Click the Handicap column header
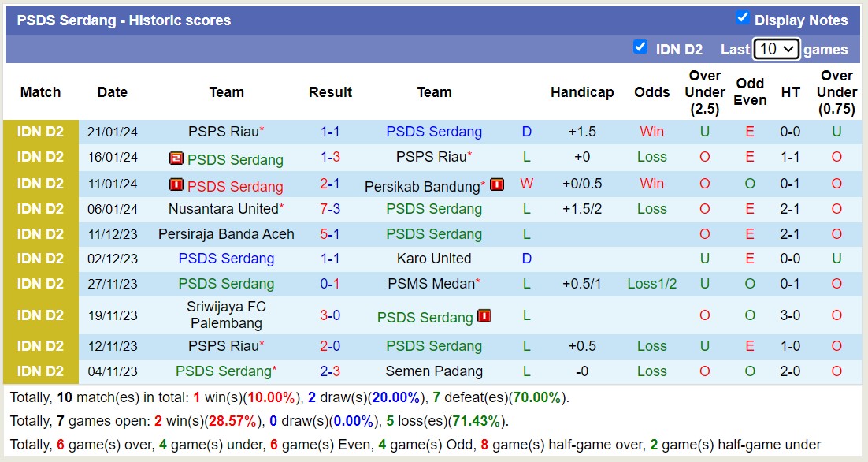868x462 pixels. (582, 92)
